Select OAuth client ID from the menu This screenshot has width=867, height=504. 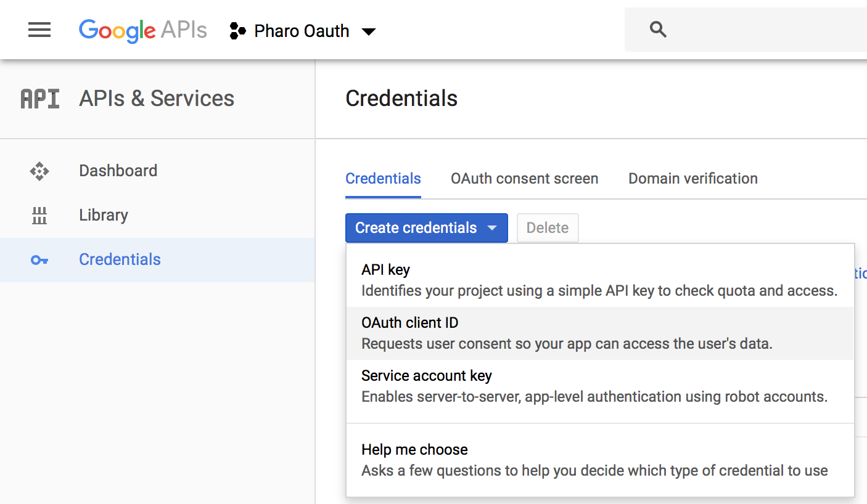[409, 322]
